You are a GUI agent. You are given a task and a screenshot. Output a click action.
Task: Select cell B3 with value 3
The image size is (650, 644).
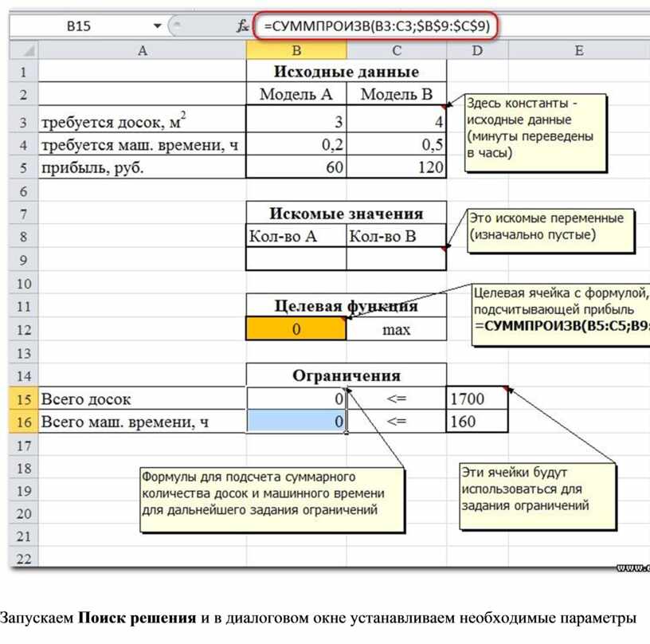coord(296,120)
